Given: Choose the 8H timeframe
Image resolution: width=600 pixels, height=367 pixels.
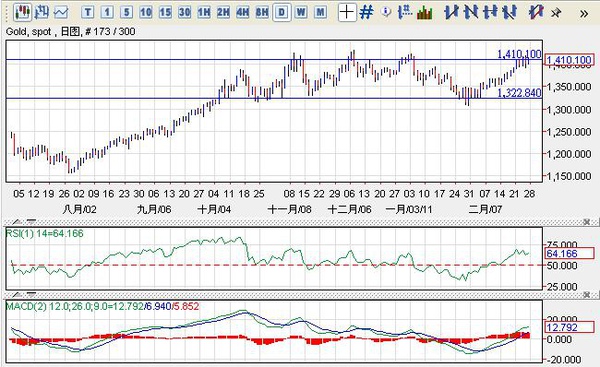Looking at the screenshot, I should (262, 13).
